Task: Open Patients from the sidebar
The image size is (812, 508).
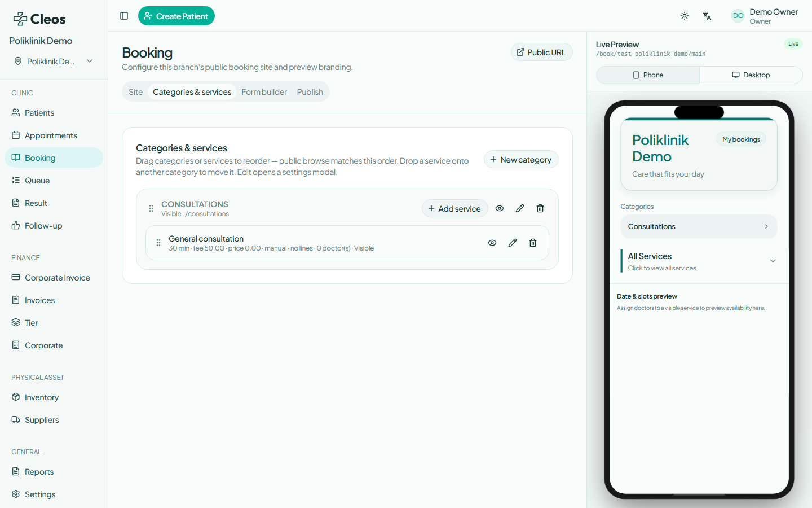Action: tap(54, 113)
